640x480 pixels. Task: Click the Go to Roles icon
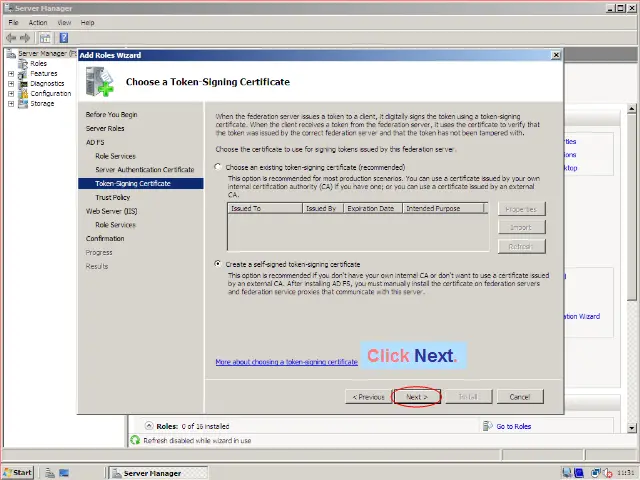[487, 426]
